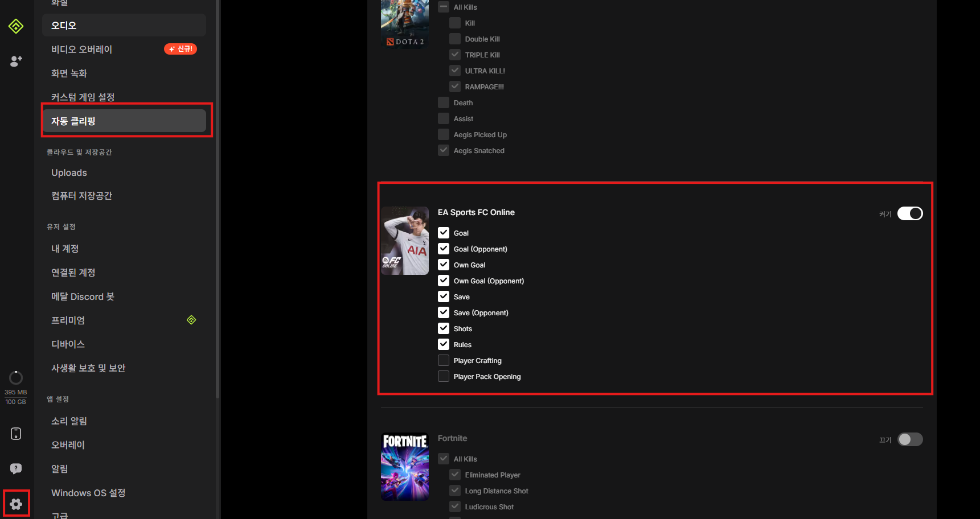This screenshot has width=980, height=519.
Task: Turn off the EA Sports FC Online toggle
Action: click(x=909, y=213)
